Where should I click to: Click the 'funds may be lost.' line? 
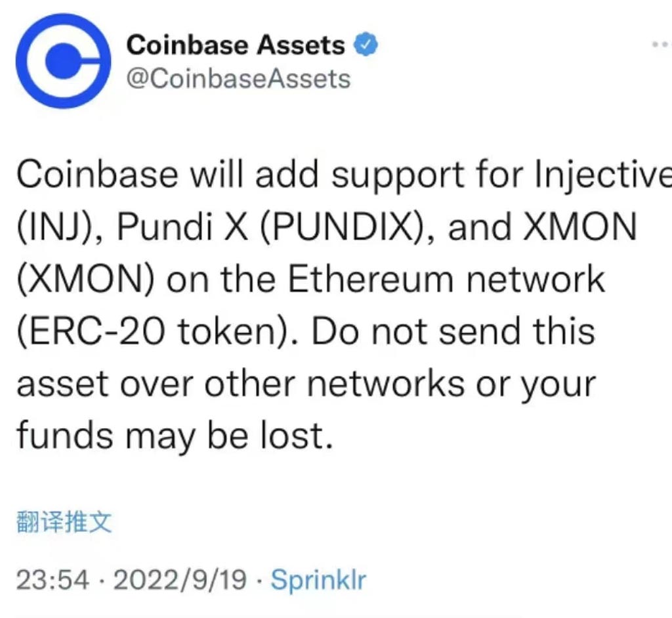(175, 436)
